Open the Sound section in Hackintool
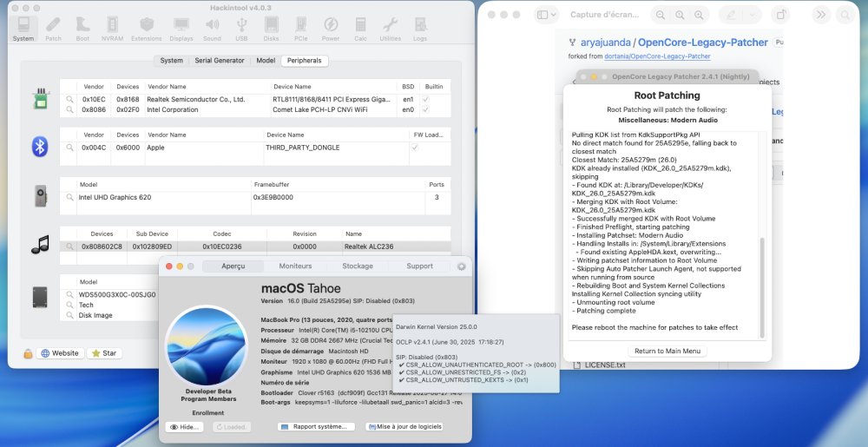This screenshot has width=868, height=447. (x=212, y=29)
